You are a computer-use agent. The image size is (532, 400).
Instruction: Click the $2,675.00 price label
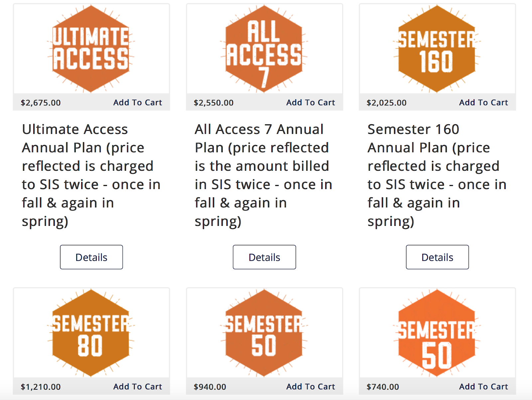tap(41, 103)
